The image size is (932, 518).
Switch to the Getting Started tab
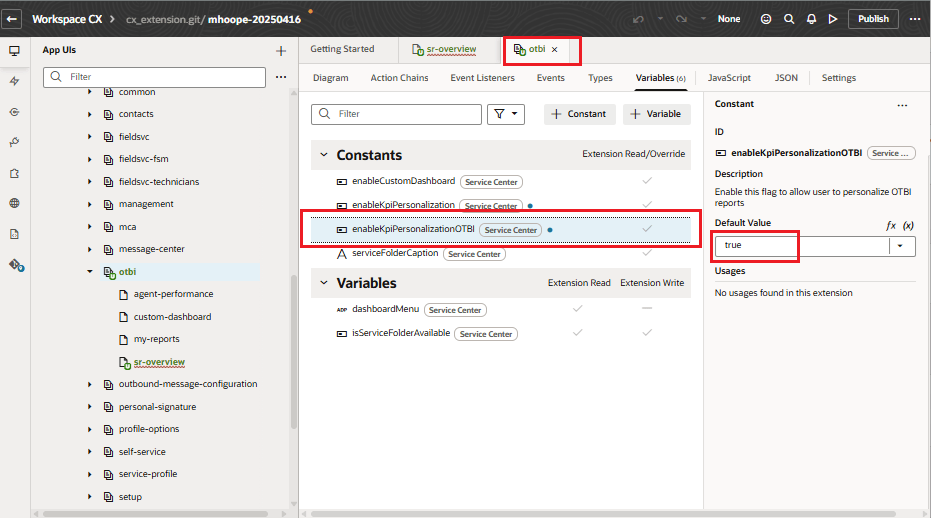pyautogui.click(x=342, y=49)
